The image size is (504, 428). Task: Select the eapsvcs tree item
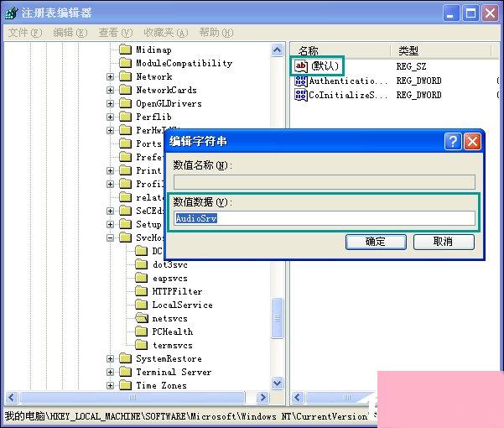pos(170,279)
